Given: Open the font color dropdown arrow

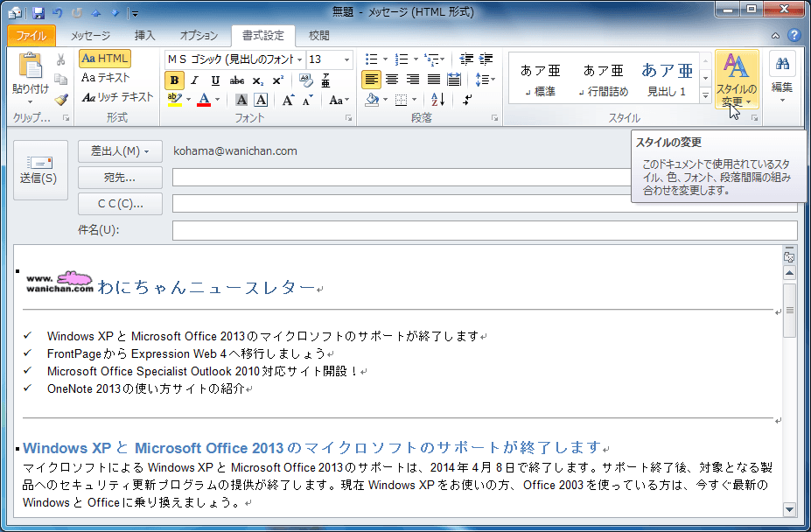Looking at the screenshot, I should click(217, 100).
